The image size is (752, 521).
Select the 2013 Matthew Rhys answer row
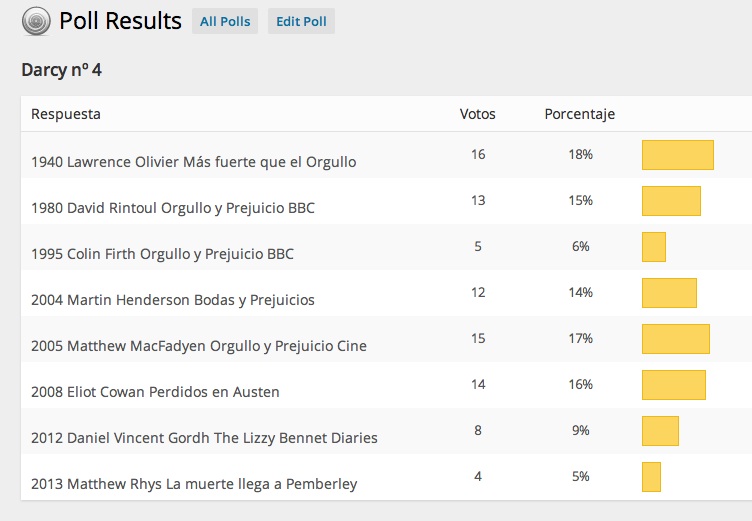tap(194, 484)
